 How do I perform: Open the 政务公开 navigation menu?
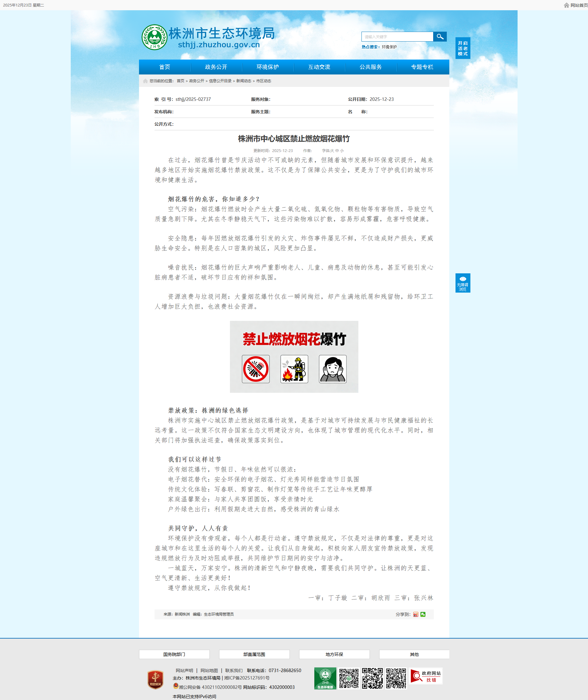click(216, 67)
